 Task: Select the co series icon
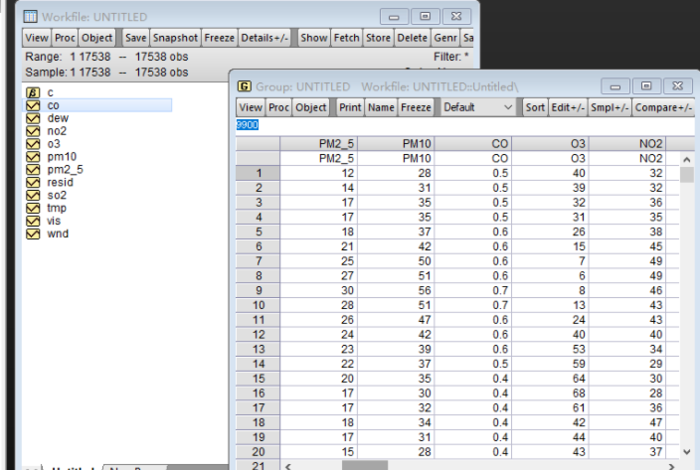(32, 105)
